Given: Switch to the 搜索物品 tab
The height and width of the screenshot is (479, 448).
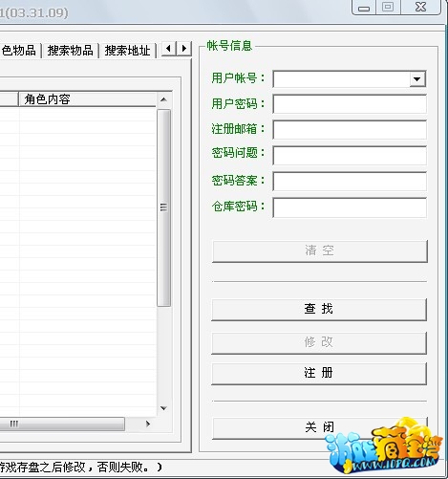Looking at the screenshot, I should [x=71, y=51].
